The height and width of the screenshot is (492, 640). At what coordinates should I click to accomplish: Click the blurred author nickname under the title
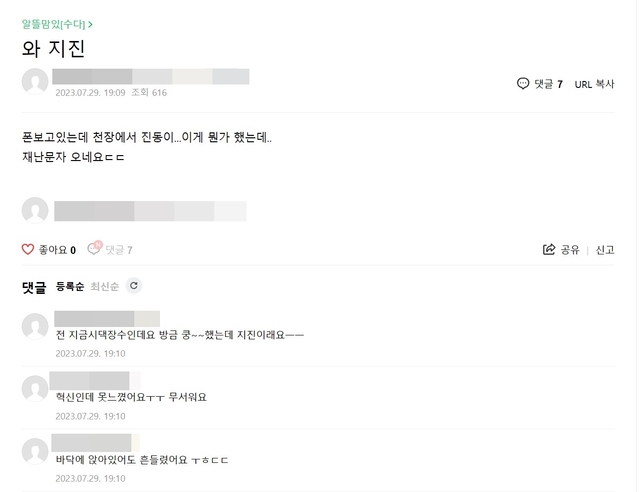click(150, 76)
